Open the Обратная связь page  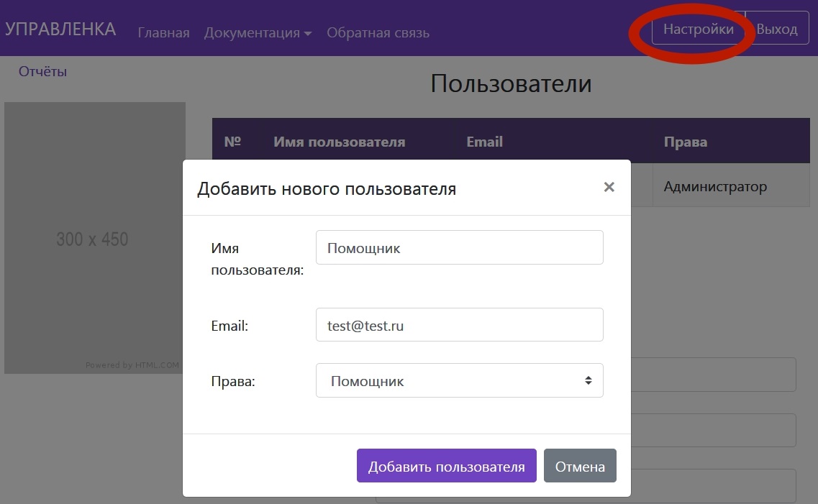coord(378,32)
